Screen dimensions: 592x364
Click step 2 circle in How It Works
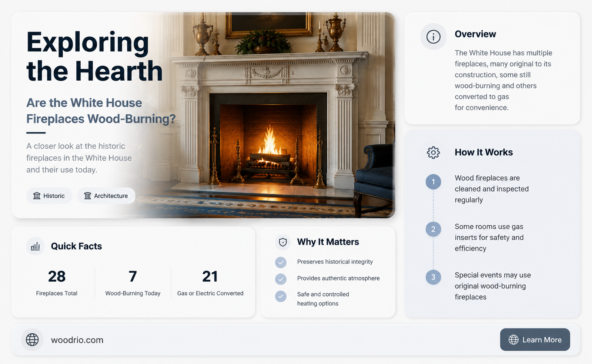pos(433,229)
